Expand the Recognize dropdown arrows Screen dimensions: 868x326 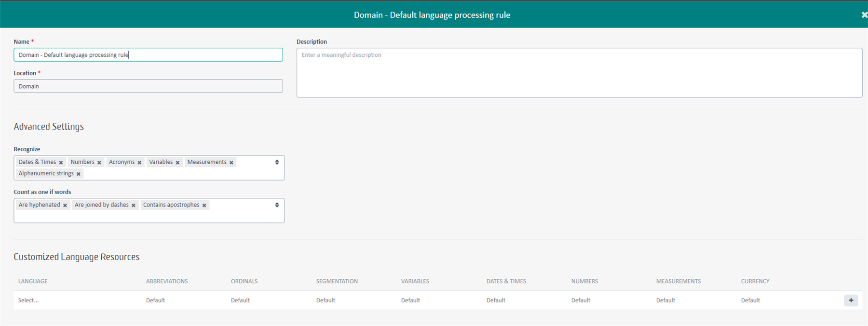coord(277,162)
